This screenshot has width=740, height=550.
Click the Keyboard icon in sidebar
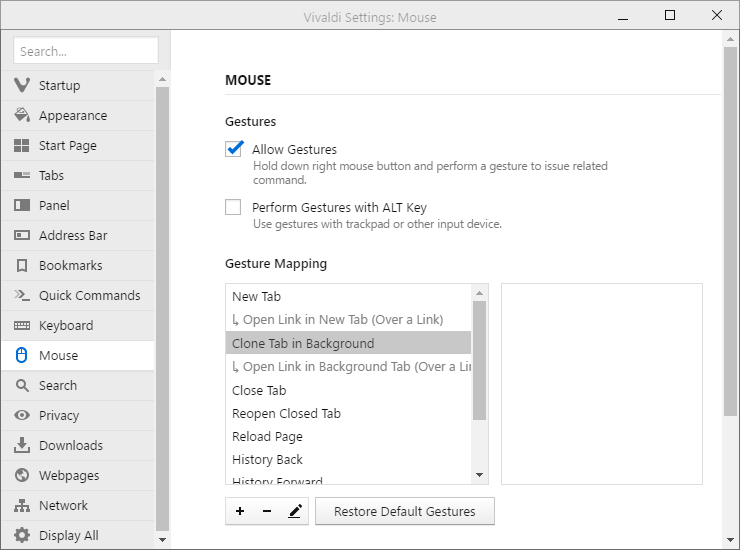(22, 325)
